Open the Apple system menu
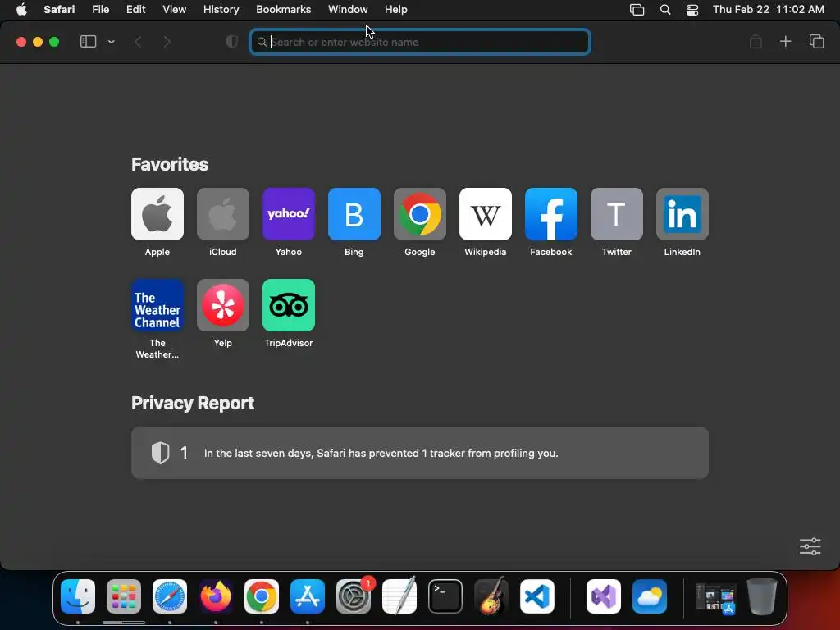This screenshot has height=630, width=840. click(21, 10)
